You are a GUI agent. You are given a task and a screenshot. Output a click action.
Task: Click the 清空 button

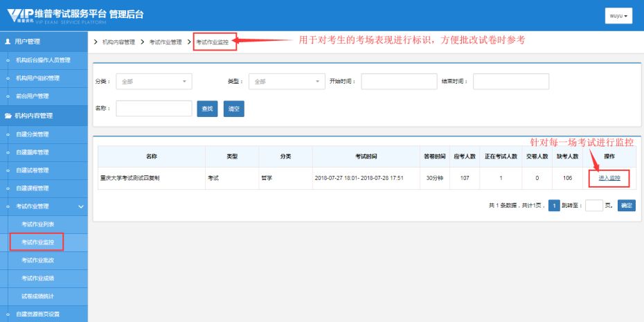pyautogui.click(x=233, y=109)
